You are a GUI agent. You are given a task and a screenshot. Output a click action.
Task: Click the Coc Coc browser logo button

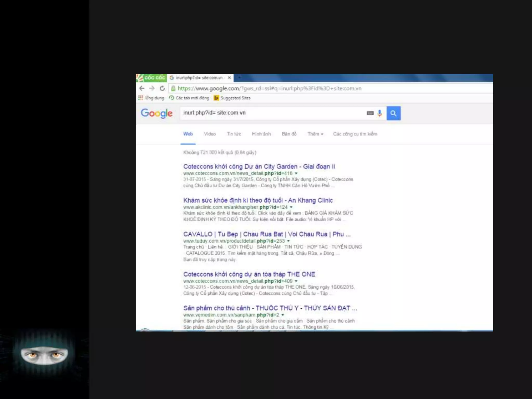(151, 78)
